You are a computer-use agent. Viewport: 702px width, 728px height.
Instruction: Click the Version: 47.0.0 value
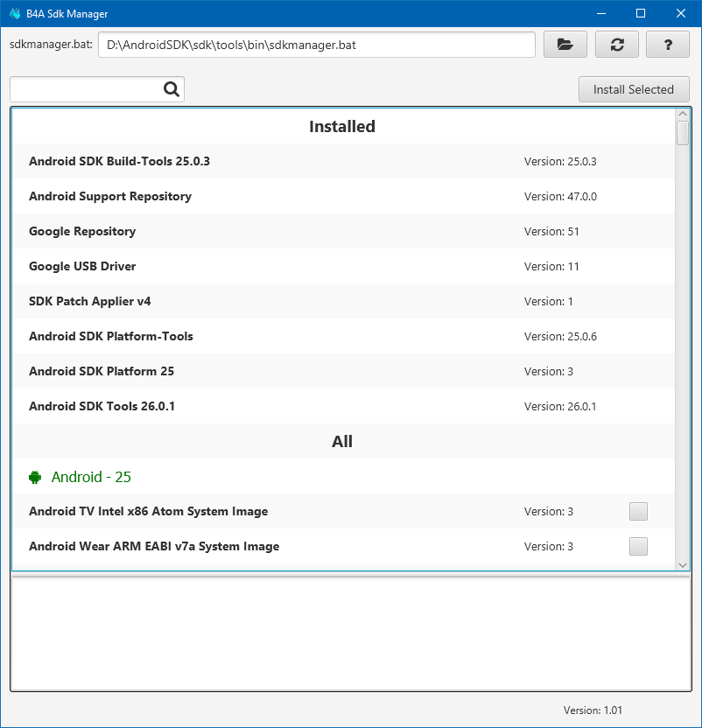tap(560, 196)
